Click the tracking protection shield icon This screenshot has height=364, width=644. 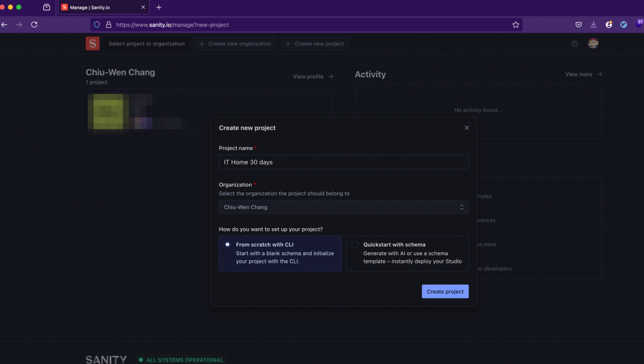[x=97, y=25]
